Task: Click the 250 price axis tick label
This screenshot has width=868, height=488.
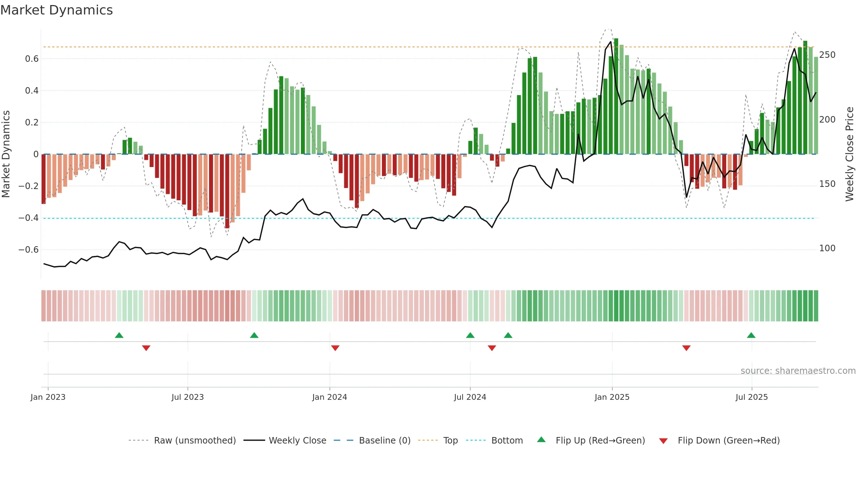Action: (827, 55)
